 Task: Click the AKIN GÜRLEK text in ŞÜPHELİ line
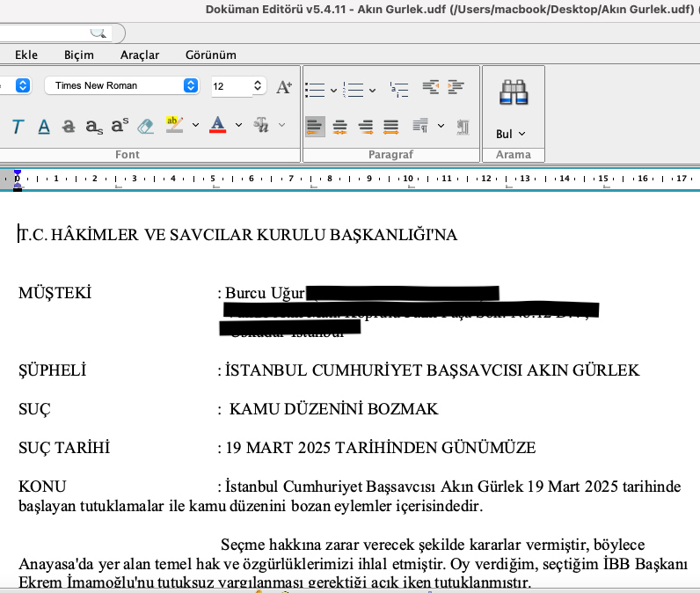coord(584,370)
